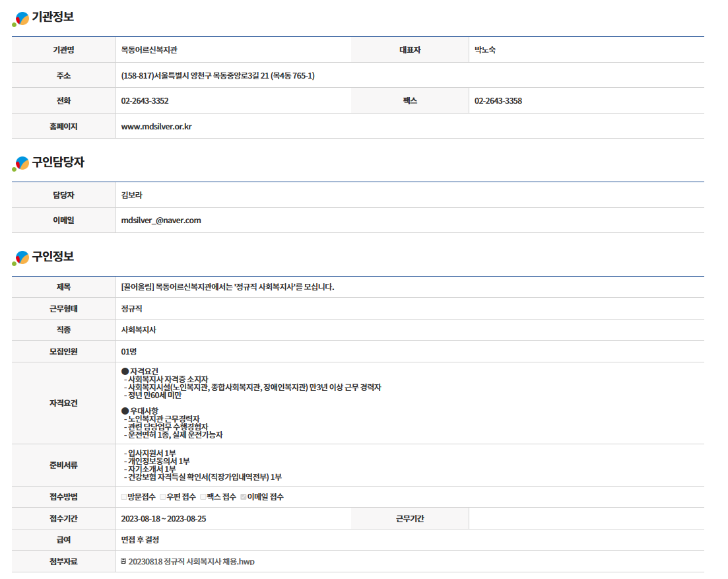This screenshot has width=728, height=579.
Task: Enable the 팩스 접수 checkbox
Action: [203, 497]
